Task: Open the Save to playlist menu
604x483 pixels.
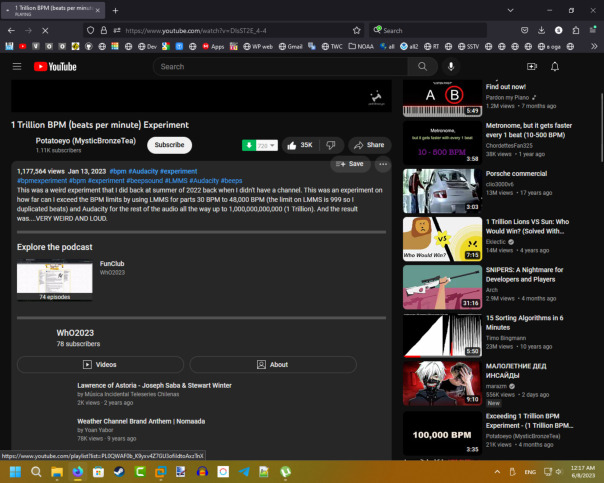Action: [x=350, y=164]
